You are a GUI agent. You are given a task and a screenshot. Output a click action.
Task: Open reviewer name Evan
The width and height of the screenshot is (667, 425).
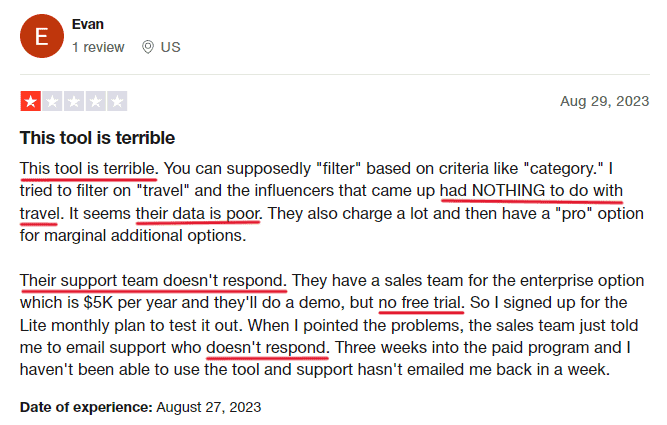pyautogui.click(x=88, y=24)
